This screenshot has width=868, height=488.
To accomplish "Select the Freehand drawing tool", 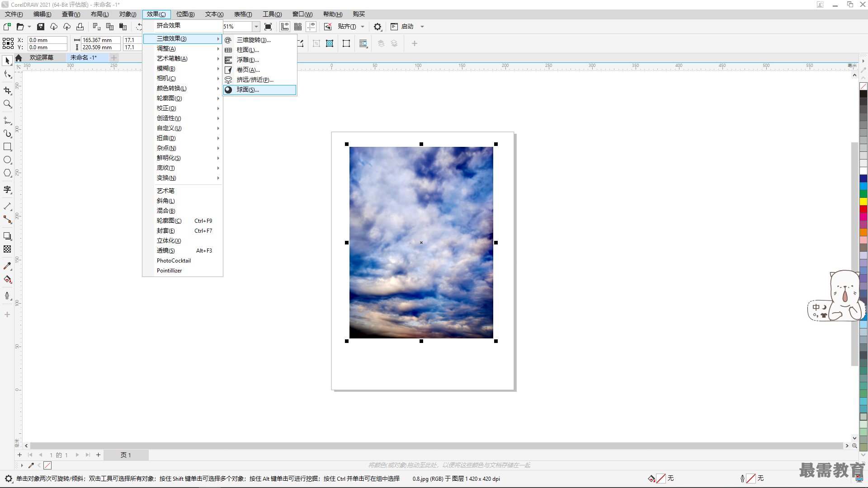I will 7,121.
